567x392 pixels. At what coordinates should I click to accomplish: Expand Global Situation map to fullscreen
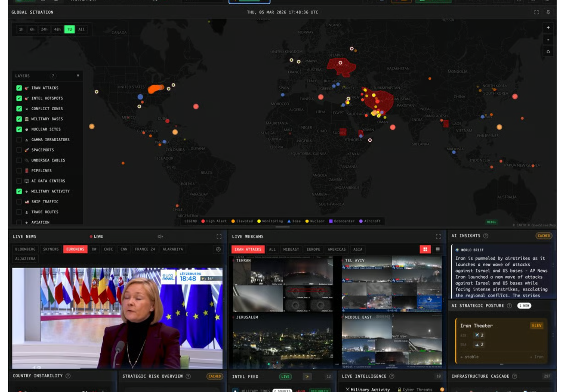click(536, 12)
